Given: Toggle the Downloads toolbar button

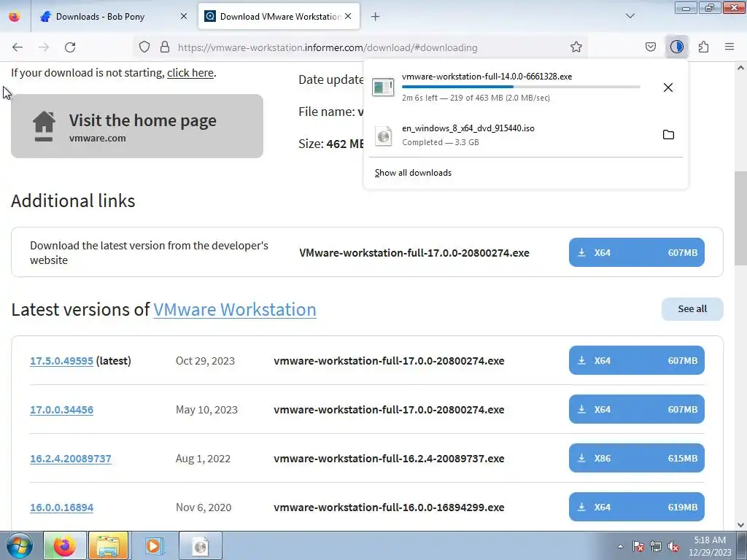Looking at the screenshot, I should click(x=677, y=47).
